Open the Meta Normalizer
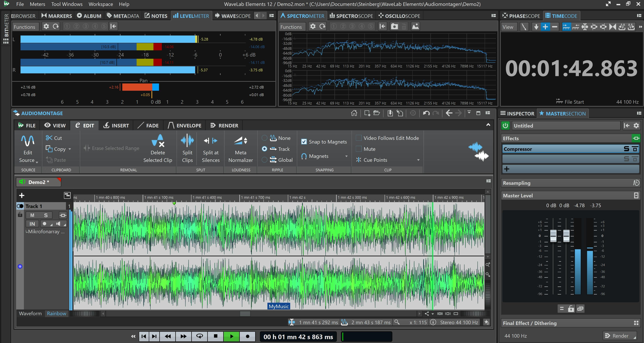 click(240, 148)
